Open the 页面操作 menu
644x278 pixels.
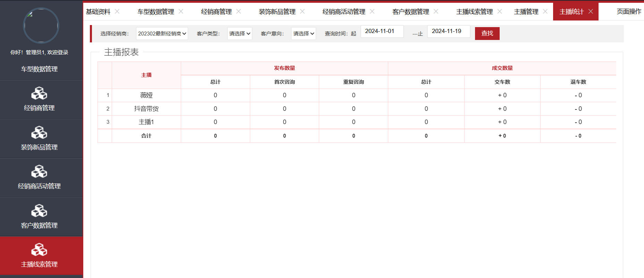(628, 11)
